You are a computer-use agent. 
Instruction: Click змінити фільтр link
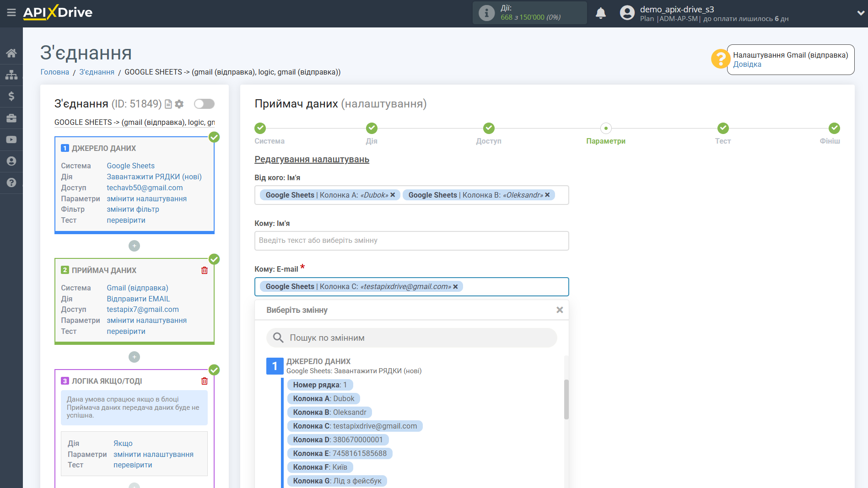[x=133, y=209]
